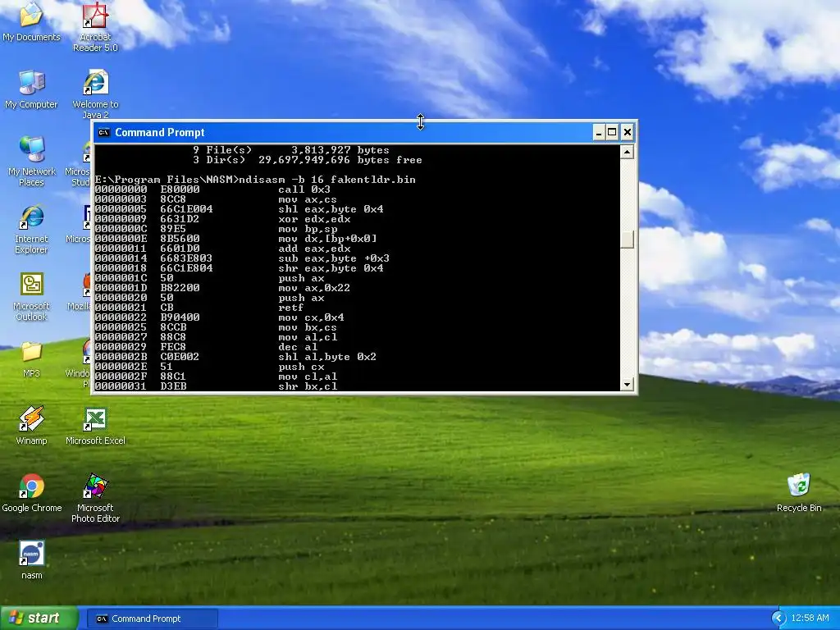This screenshot has width=840, height=630.
Task: Click the 'xor edx,edx' disassembly line
Action: coord(223,219)
